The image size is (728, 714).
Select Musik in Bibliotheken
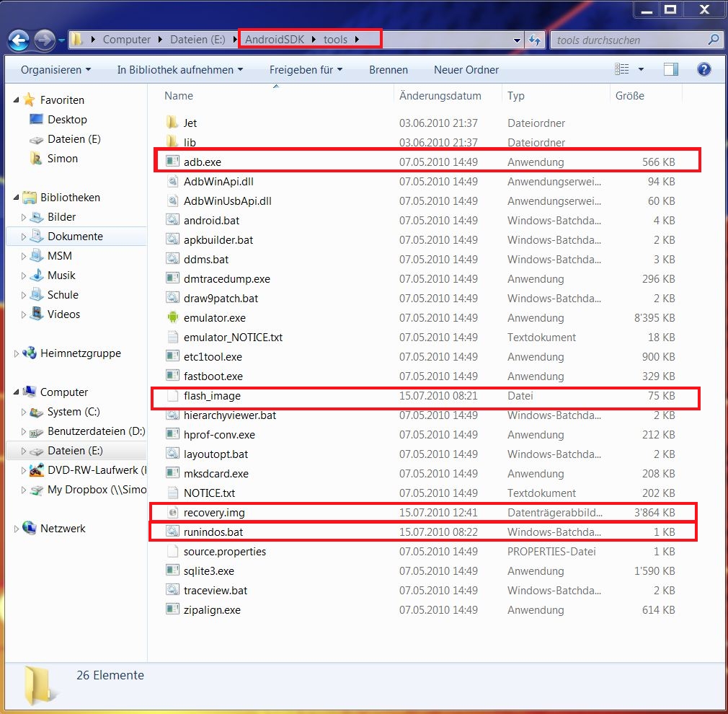(x=61, y=276)
